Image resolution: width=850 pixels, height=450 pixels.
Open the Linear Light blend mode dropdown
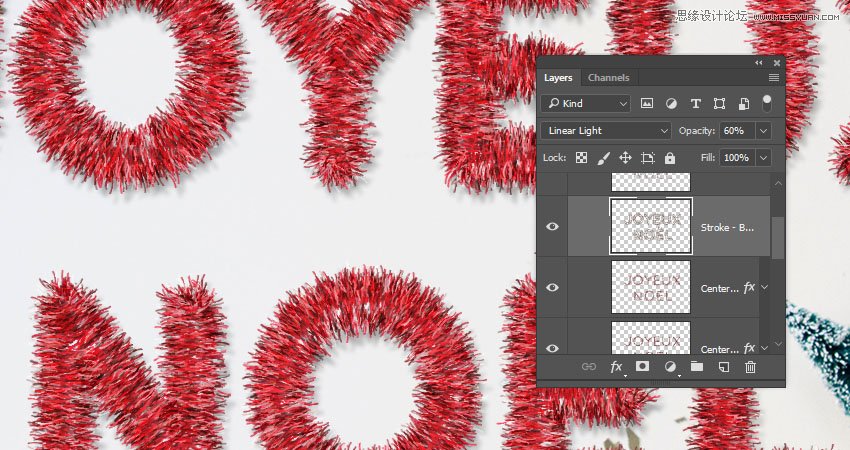[x=607, y=131]
